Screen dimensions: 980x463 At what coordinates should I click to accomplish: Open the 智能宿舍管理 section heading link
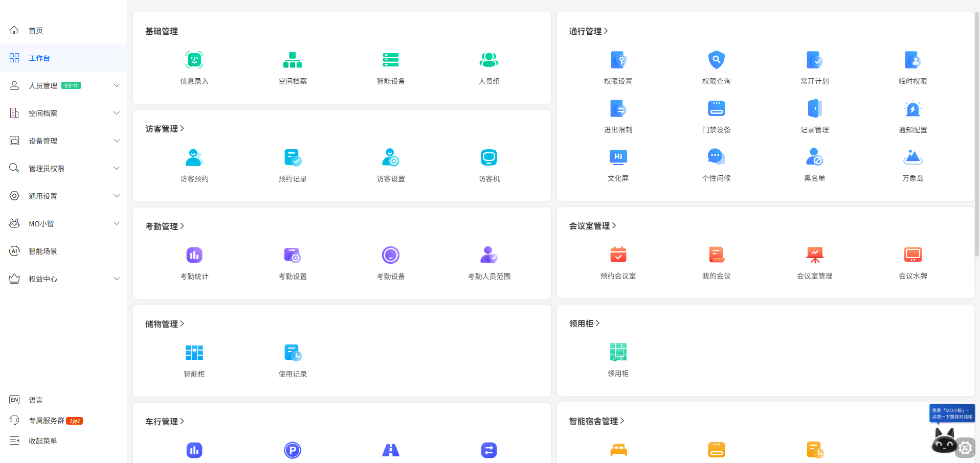click(x=597, y=421)
